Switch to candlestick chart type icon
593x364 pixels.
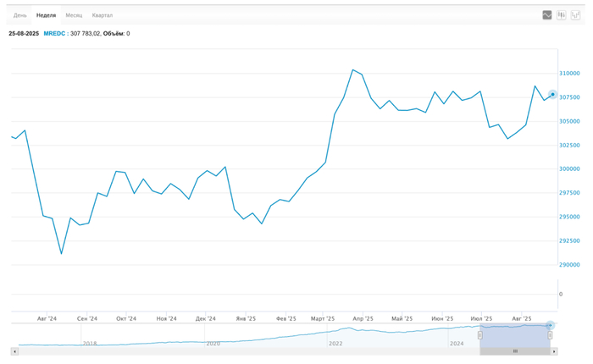[561, 15]
